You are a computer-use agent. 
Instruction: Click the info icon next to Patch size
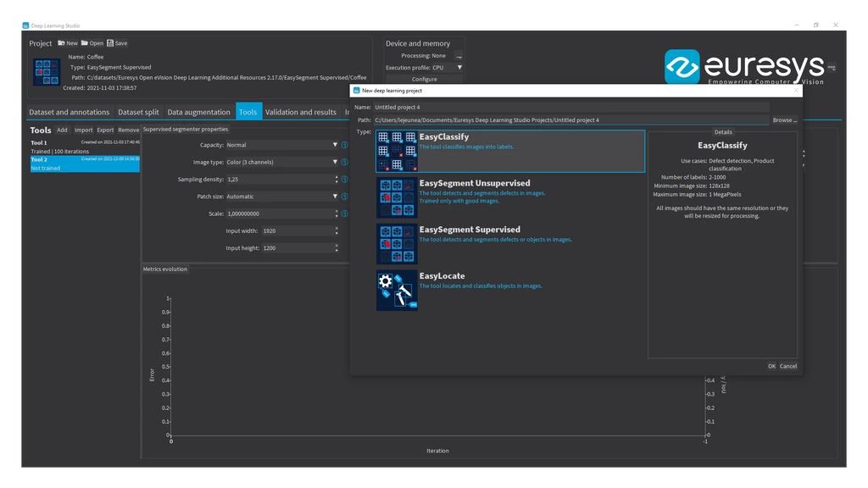click(343, 197)
